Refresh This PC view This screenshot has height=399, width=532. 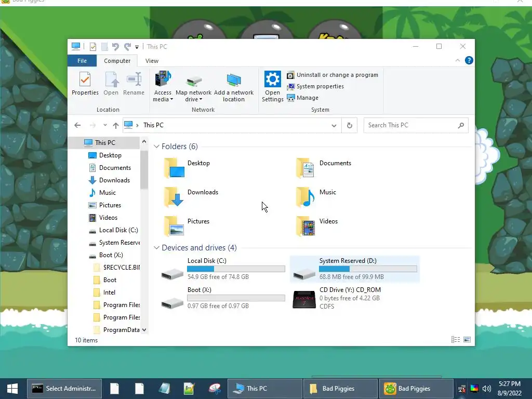point(350,126)
